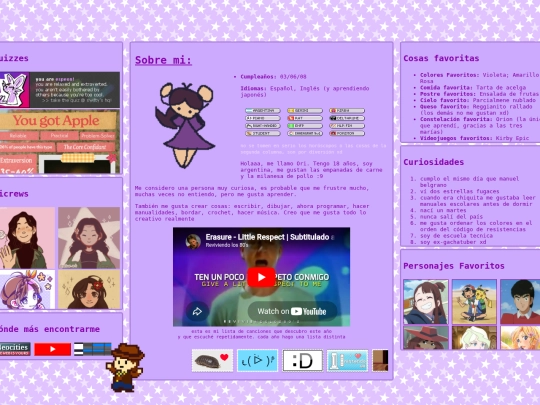Click the 'Cumpleaños:' list entry
The image size is (540, 405).
click(x=273, y=77)
